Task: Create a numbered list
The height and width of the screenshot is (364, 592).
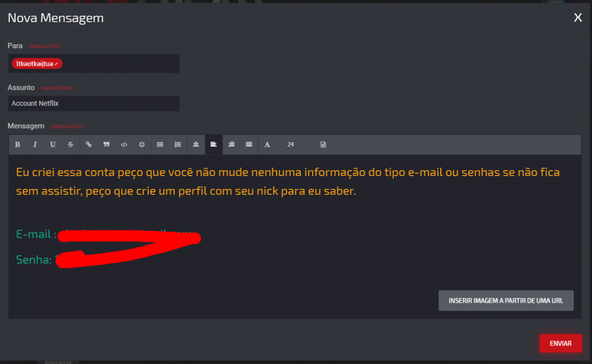Action: point(178,145)
